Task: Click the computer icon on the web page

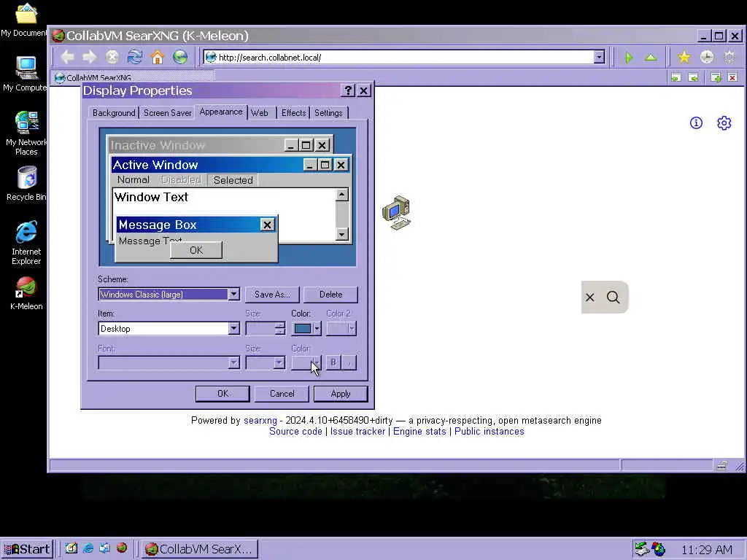Action: click(396, 212)
